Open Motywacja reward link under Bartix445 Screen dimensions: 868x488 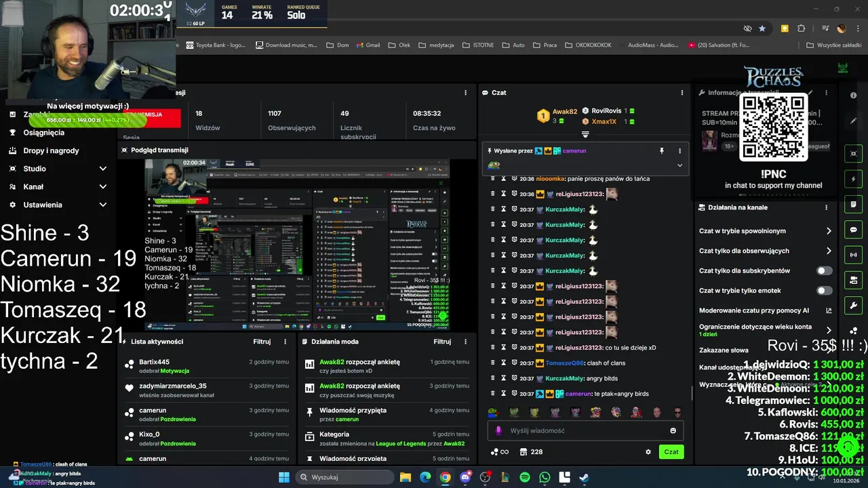point(175,371)
